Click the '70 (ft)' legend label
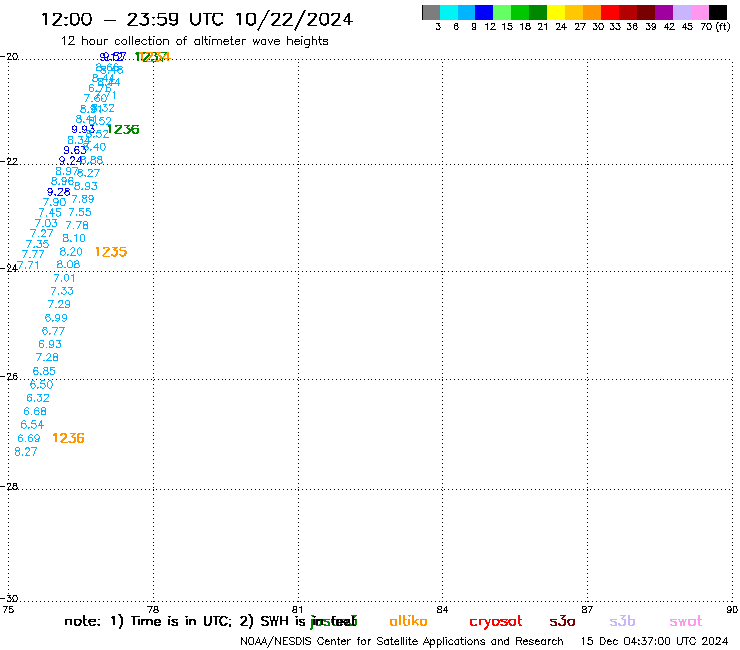 (716, 26)
